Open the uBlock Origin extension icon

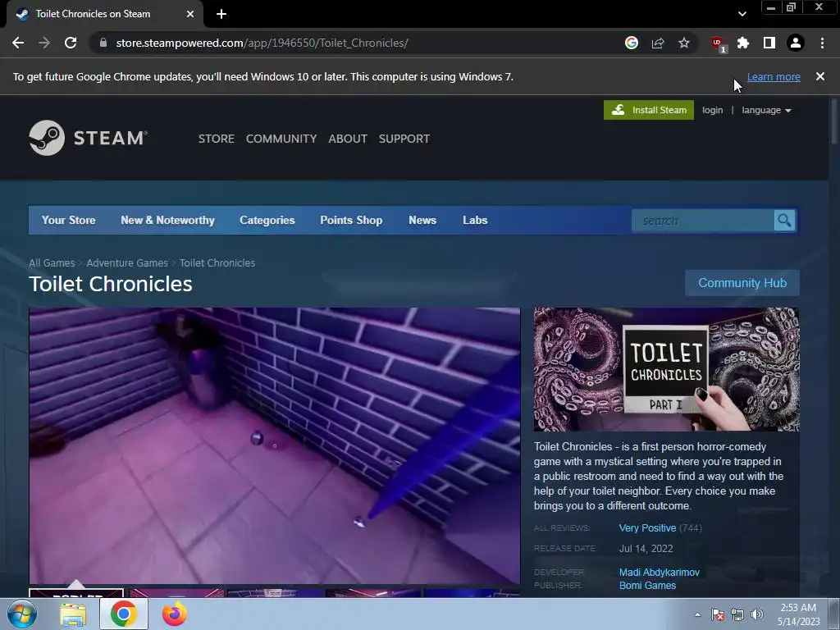click(x=718, y=44)
